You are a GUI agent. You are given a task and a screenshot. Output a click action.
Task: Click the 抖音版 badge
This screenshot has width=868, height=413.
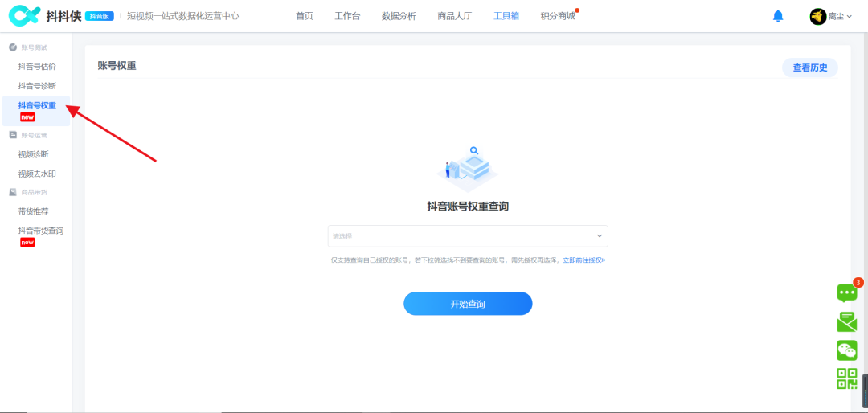click(x=100, y=16)
